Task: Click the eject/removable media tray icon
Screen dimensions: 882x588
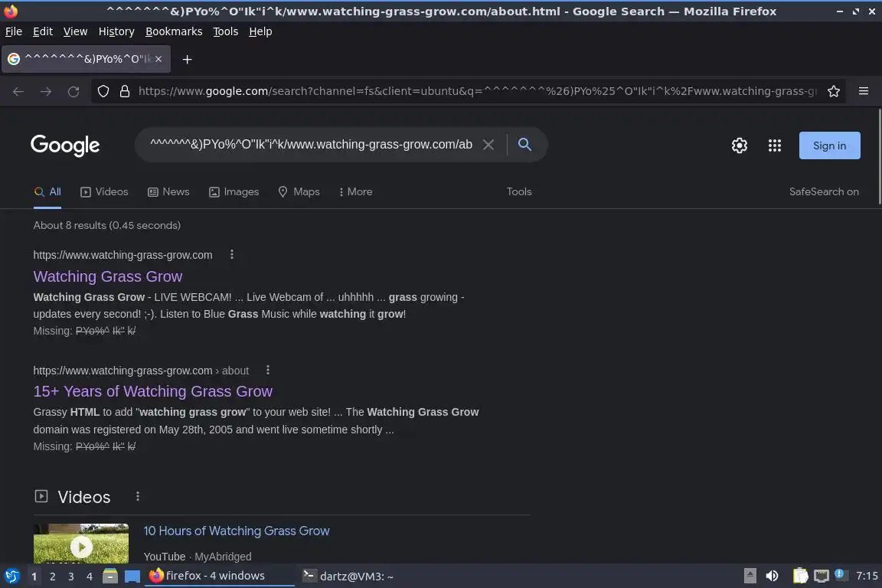Action: (x=750, y=576)
